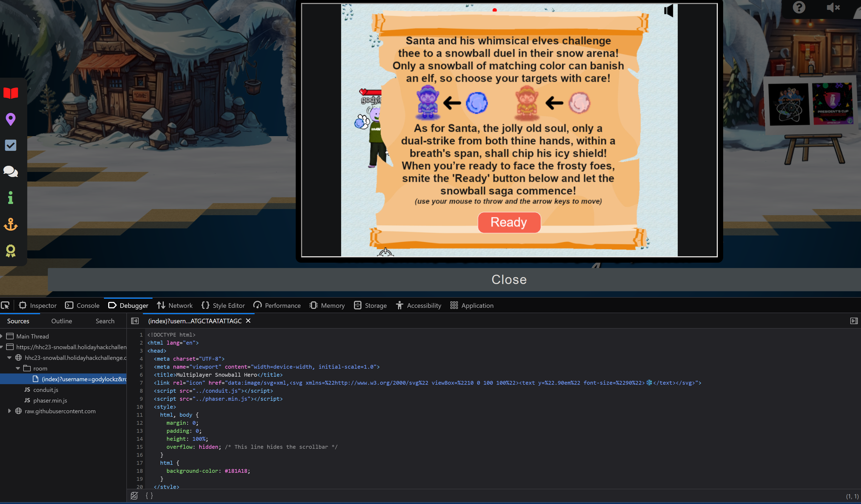Expand the hhc23-snowball.holidayhackchallenge tree
This screenshot has height=504, width=861.
9,358
